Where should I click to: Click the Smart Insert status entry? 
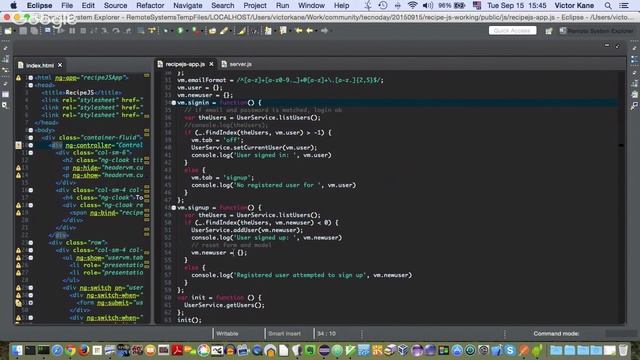tap(284, 334)
